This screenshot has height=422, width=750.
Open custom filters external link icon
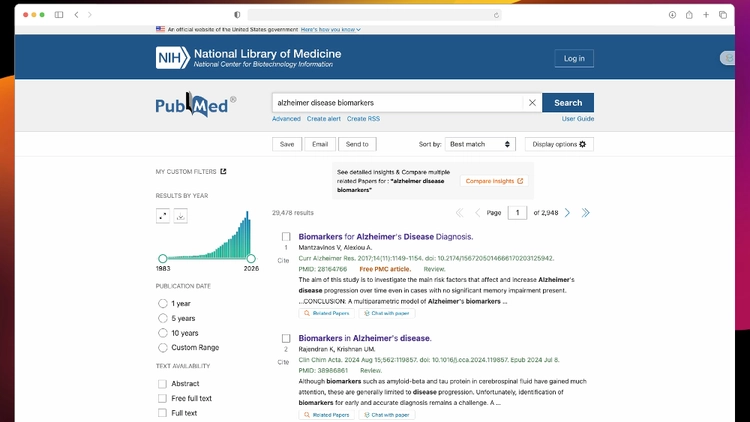click(223, 171)
